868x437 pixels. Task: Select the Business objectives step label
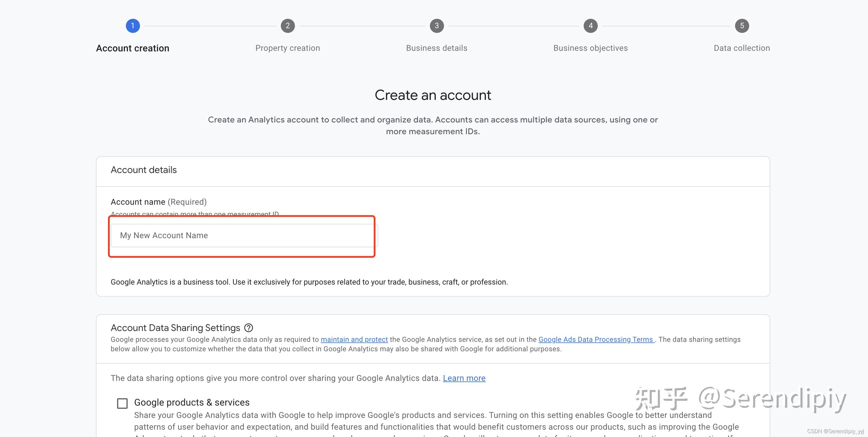point(590,48)
